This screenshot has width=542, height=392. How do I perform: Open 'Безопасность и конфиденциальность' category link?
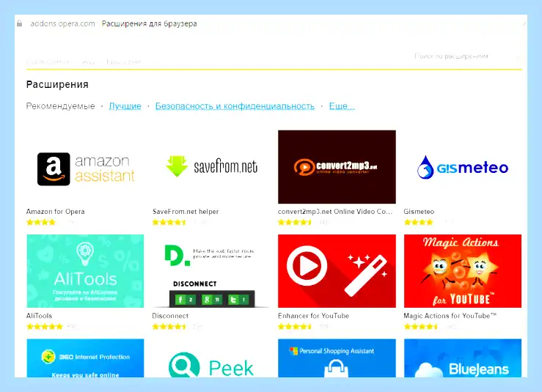point(235,106)
